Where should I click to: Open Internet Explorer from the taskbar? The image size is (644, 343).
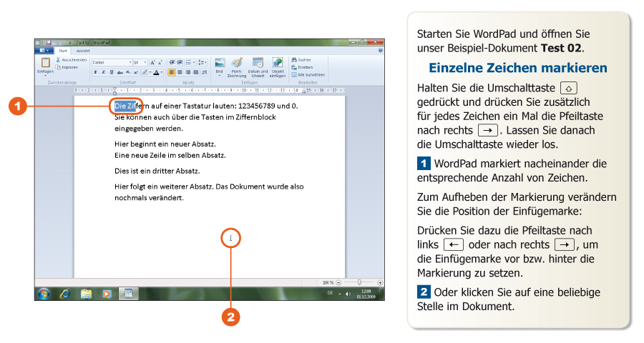(65, 293)
